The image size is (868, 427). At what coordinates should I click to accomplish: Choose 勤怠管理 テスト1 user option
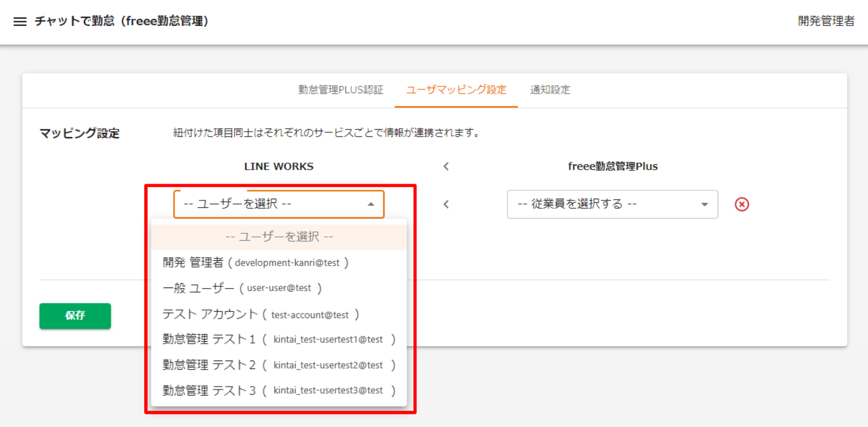(x=279, y=339)
